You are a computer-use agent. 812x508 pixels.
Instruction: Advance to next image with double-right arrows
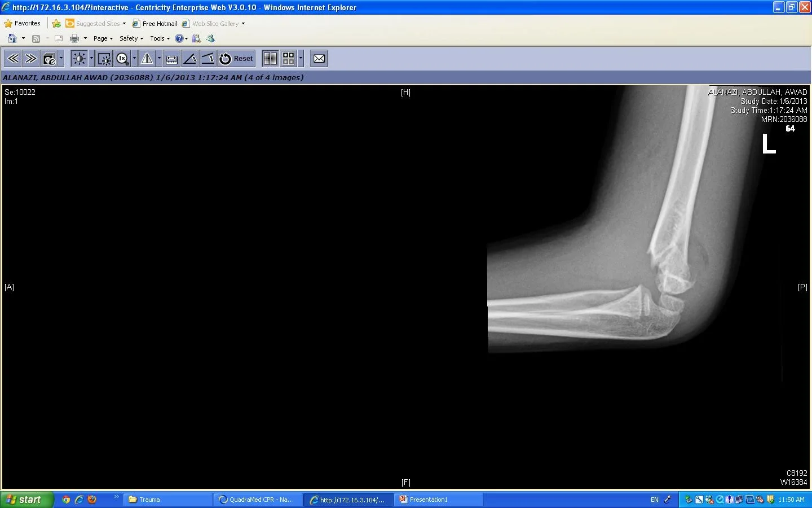(x=31, y=59)
